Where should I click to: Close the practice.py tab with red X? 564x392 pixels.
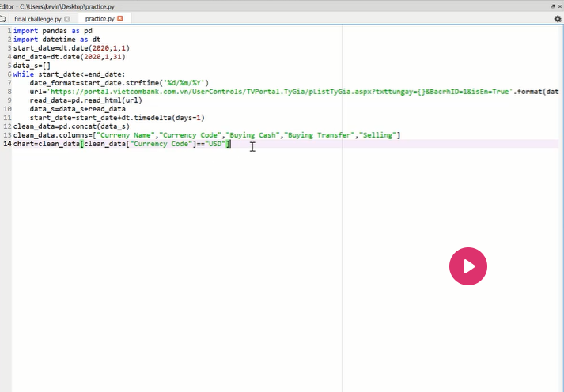pos(120,18)
